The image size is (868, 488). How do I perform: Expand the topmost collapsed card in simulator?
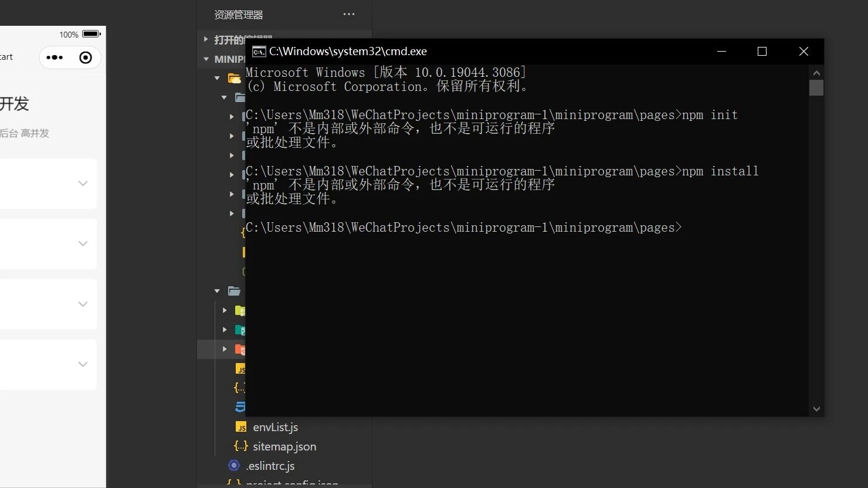pos(83,184)
